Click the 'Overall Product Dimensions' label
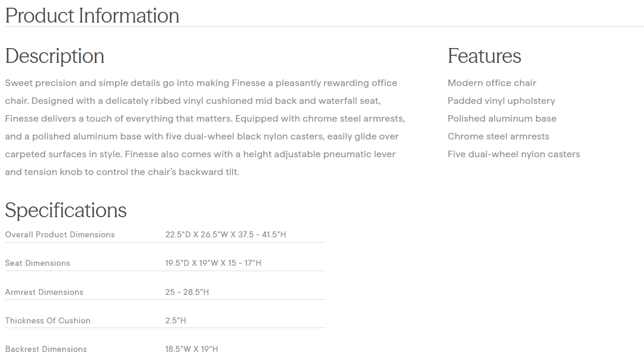Image resolution: width=644 pixels, height=356 pixels. coord(60,235)
